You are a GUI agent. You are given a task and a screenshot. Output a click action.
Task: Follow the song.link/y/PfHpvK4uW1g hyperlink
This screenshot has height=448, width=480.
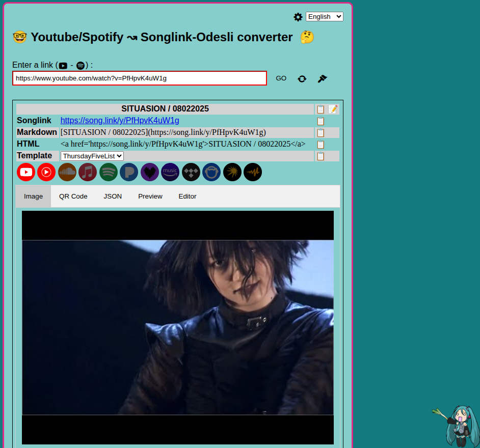[120, 121]
